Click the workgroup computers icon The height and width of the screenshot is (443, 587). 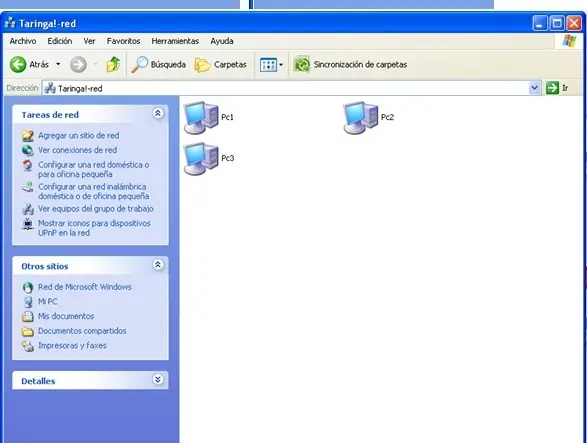click(x=28, y=209)
